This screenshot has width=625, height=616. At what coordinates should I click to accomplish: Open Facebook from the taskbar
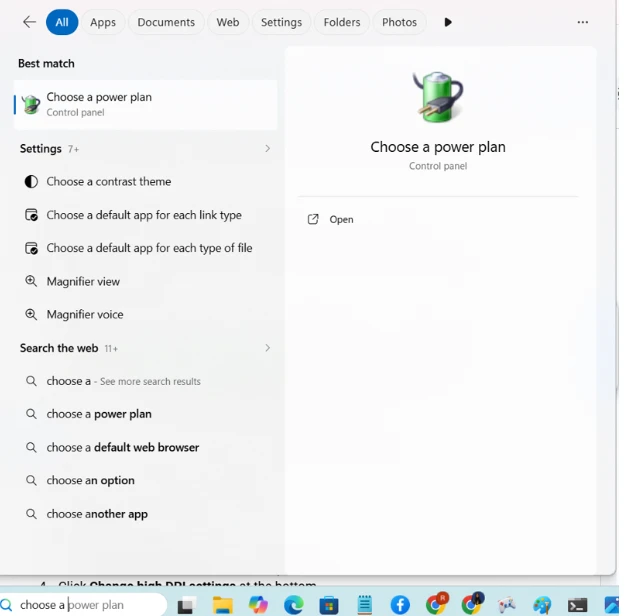400,605
